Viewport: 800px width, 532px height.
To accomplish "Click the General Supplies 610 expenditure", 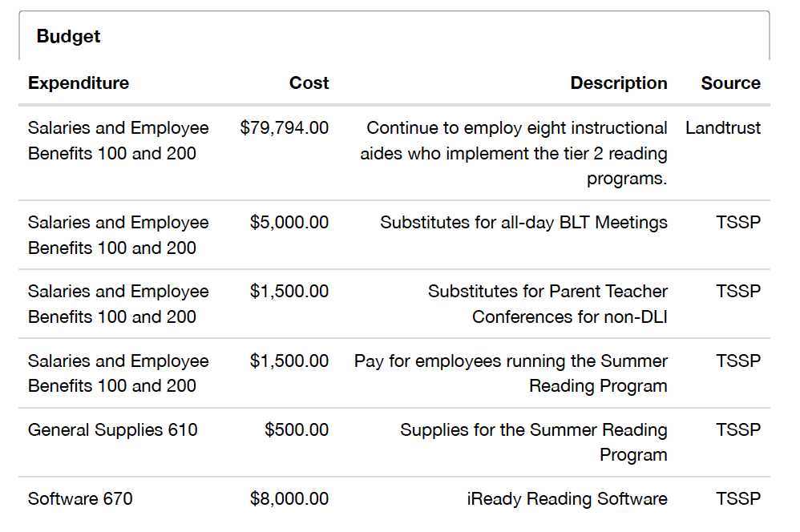I will pyautogui.click(x=113, y=430).
